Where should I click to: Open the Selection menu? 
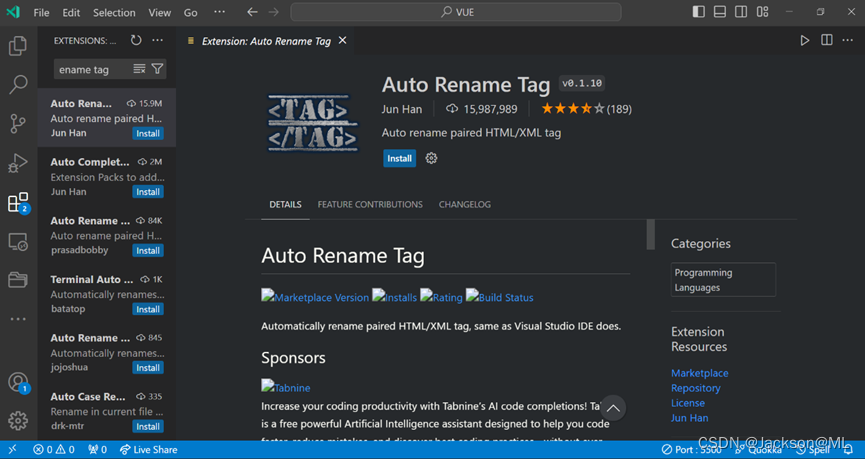click(x=114, y=12)
